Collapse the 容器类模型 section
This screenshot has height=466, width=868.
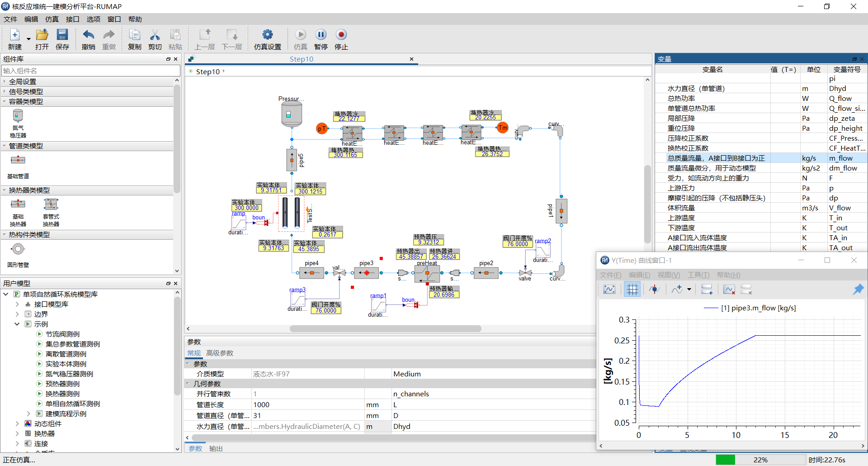click(5, 101)
